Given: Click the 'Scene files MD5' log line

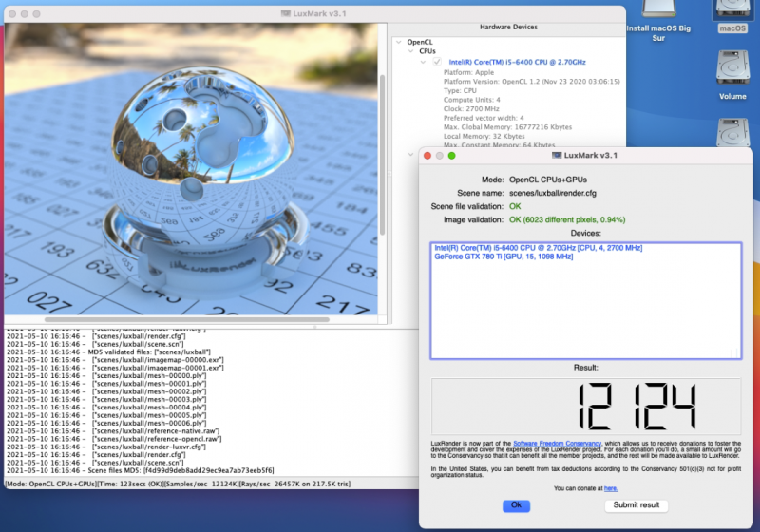Looking at the screenshot, I should click(x=140, y=470).
